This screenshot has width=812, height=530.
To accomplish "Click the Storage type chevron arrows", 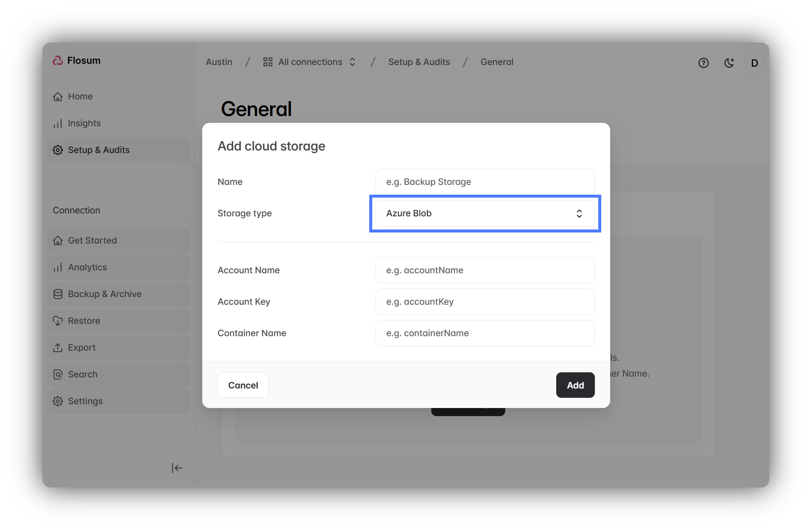I will coord(579,213).
